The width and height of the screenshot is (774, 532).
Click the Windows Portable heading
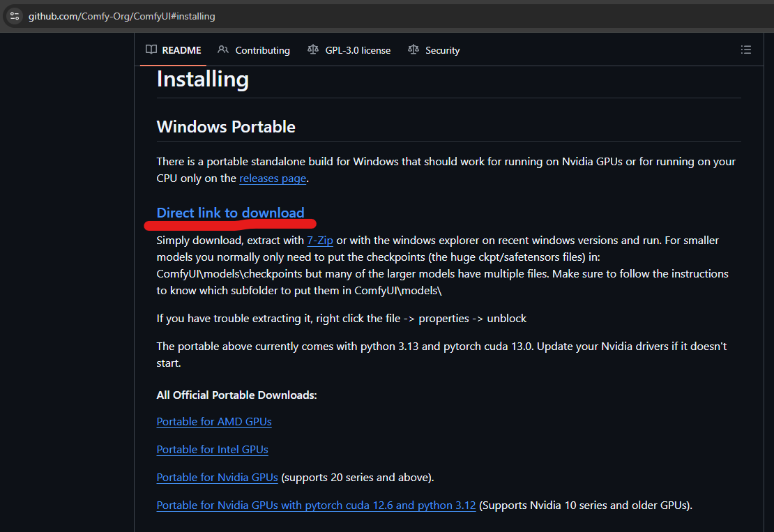(226, 127)
